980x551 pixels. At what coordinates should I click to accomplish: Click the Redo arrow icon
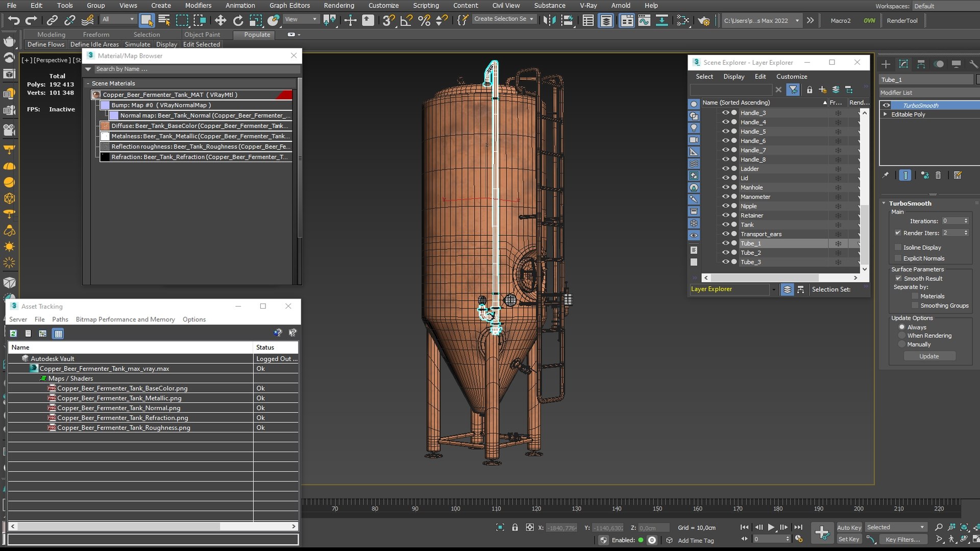pyautogui.click(x=31, y=20)
